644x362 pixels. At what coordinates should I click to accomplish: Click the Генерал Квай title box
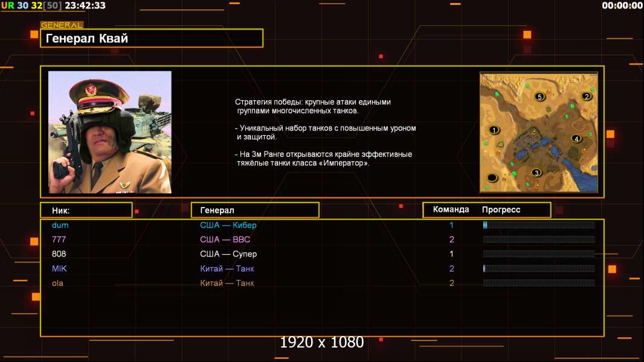click(152, 39)
